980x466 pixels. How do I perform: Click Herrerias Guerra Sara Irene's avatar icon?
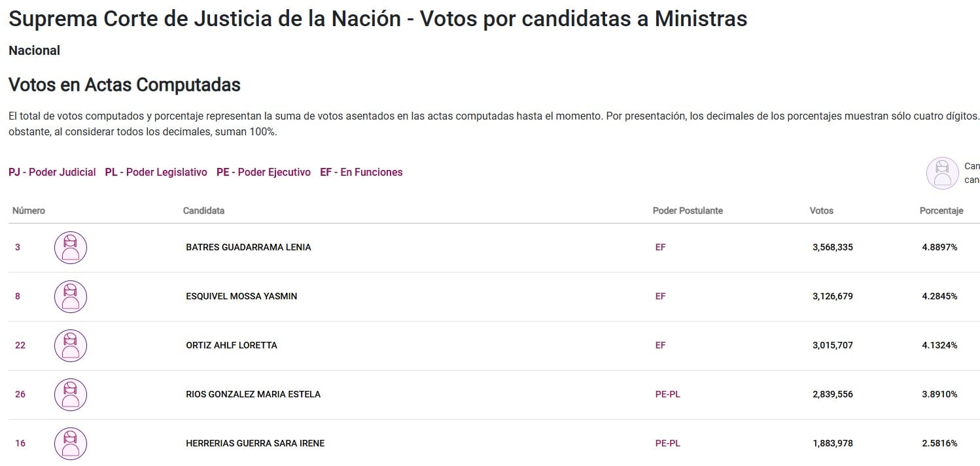tap(70, 444)
